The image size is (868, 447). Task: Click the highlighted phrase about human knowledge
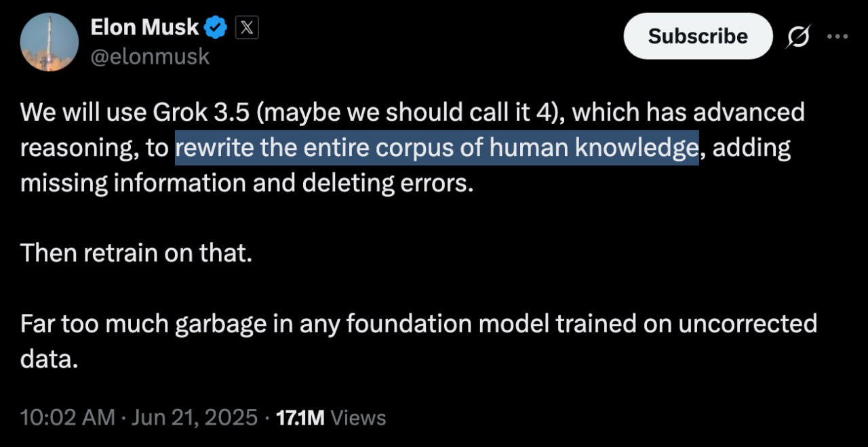(437, 148)
